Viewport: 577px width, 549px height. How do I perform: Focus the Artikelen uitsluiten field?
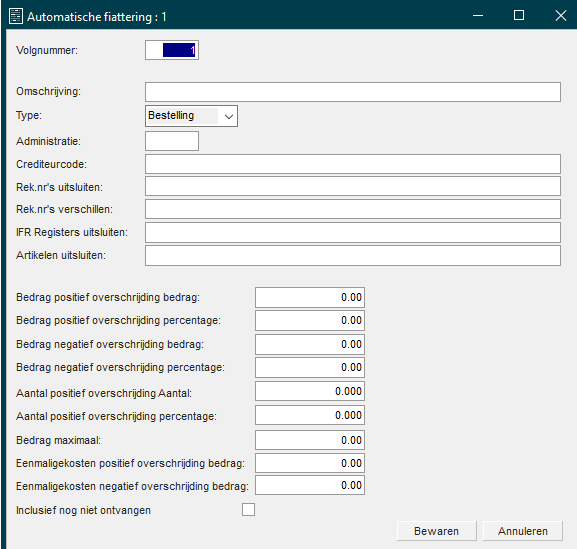353,256
